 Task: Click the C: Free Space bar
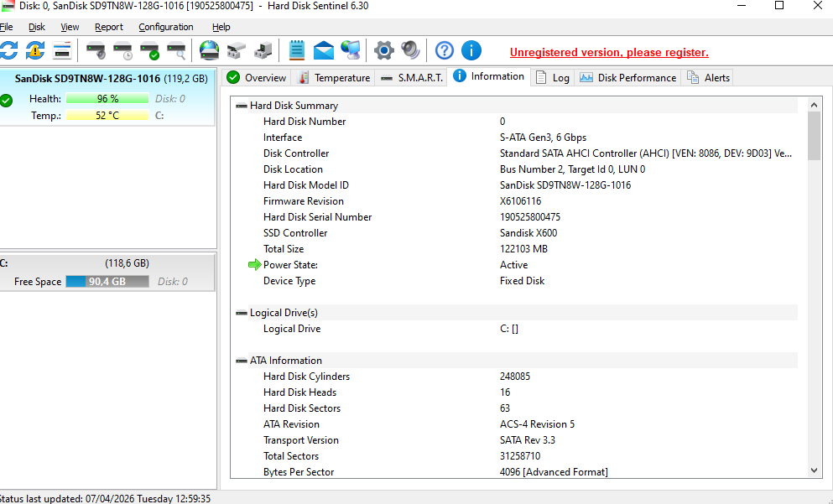(107, 282)
